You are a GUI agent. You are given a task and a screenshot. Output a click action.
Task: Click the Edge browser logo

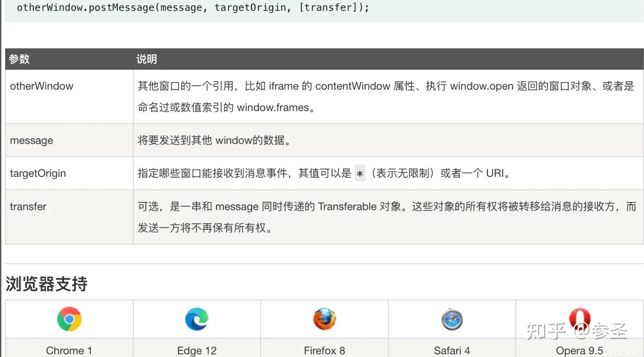[x=197, y=319]
